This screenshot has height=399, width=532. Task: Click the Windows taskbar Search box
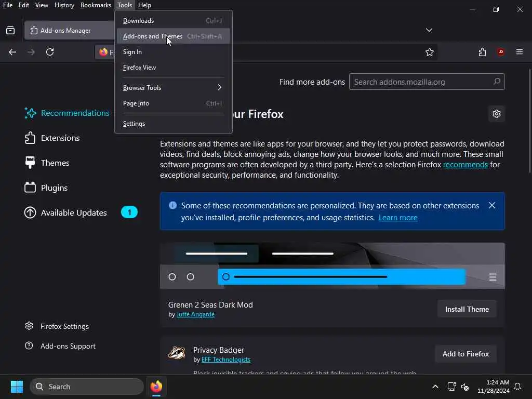(x=87, y=387)
